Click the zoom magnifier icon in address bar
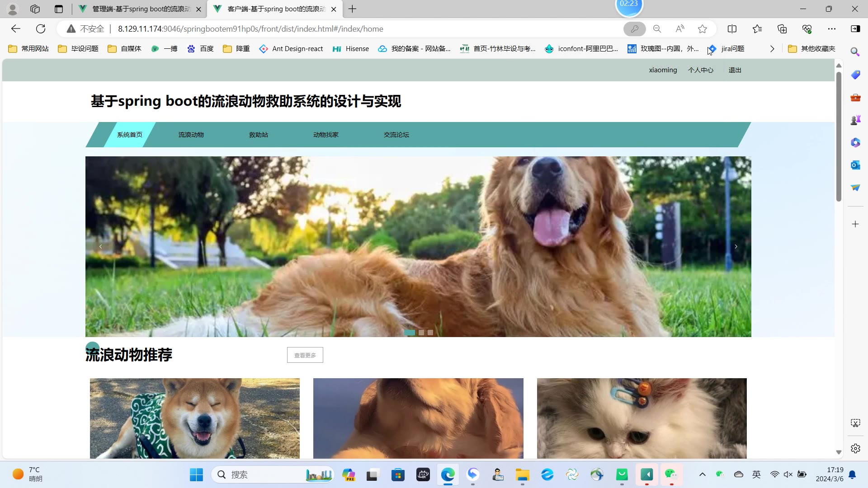The image size is (868, 488). click(x=657, y=29)
